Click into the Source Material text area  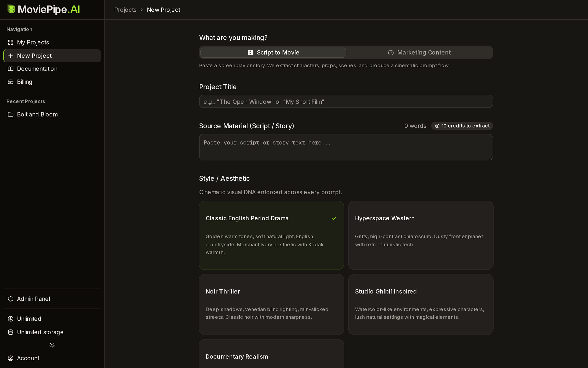point(346,147)
